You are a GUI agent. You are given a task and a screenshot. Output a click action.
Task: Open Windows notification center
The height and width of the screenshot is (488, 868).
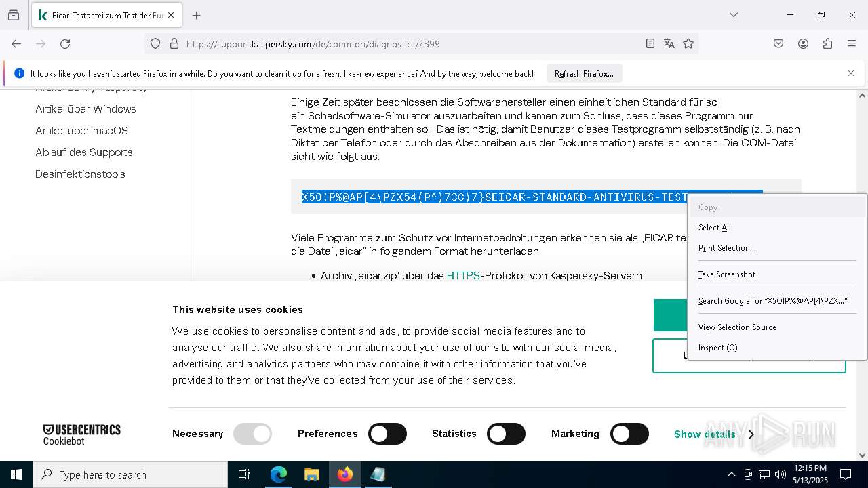tap(846, 474)
